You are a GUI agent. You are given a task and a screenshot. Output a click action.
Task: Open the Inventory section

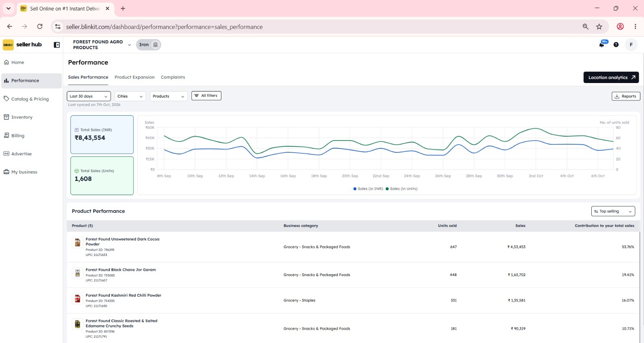[31, 117]
